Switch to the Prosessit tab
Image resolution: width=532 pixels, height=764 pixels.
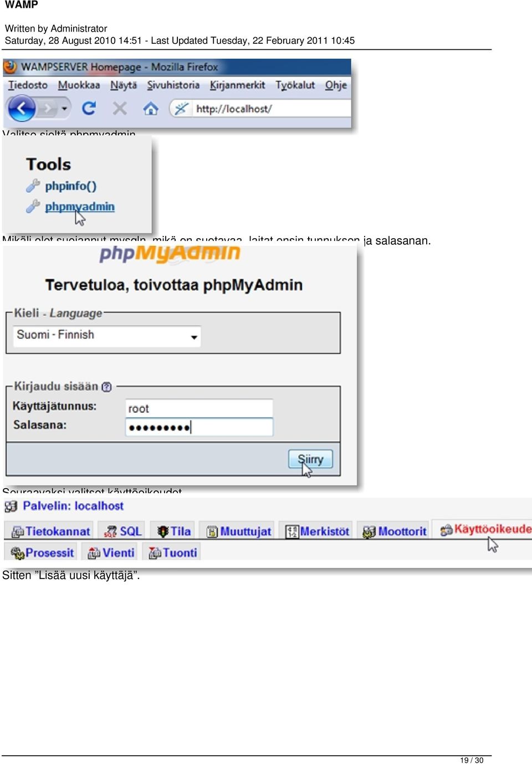(42, 552)
